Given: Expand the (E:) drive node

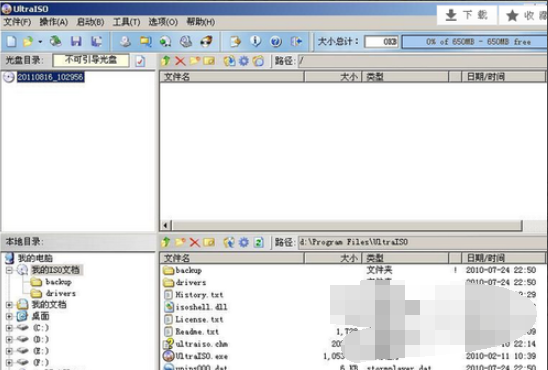Looking at the screenshot, I should (9, 351).
